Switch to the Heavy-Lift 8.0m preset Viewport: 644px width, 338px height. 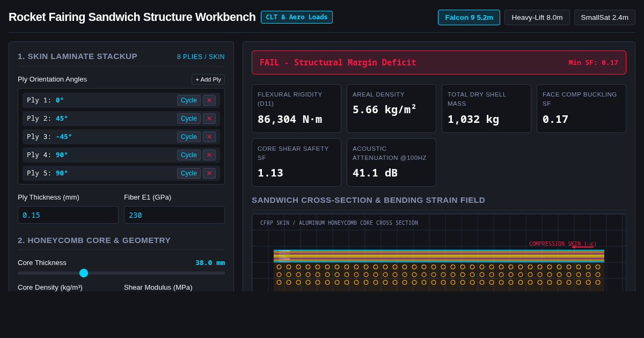537,17
